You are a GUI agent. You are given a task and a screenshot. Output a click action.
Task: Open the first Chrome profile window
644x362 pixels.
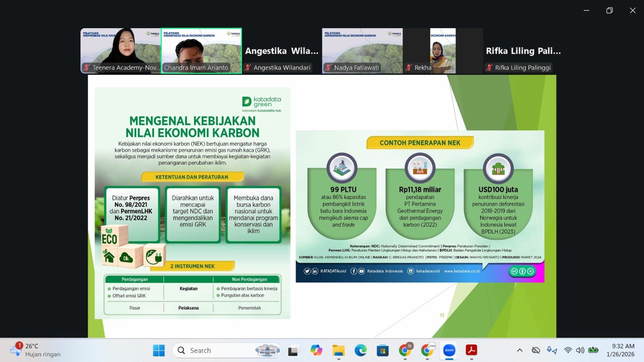pos(405,350)
